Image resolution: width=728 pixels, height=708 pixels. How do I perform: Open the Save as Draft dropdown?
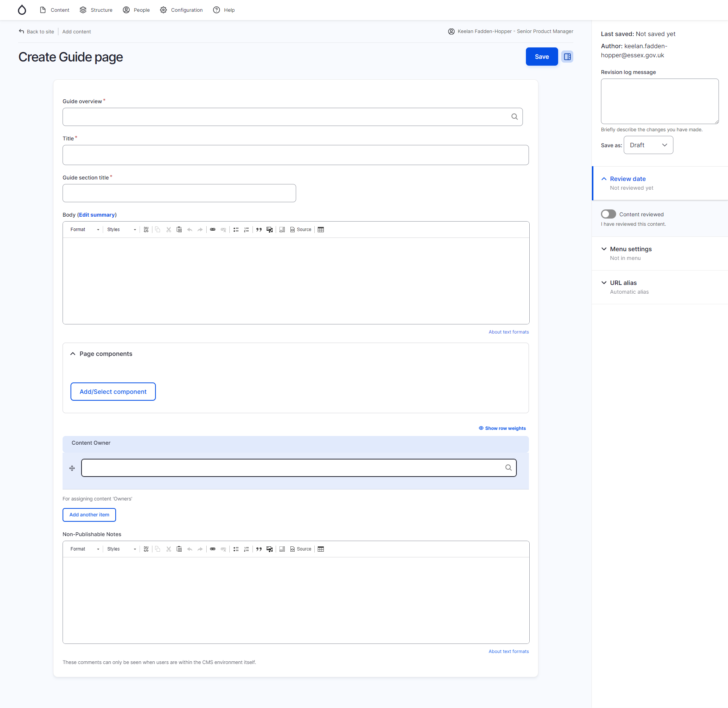click(648, 145)
